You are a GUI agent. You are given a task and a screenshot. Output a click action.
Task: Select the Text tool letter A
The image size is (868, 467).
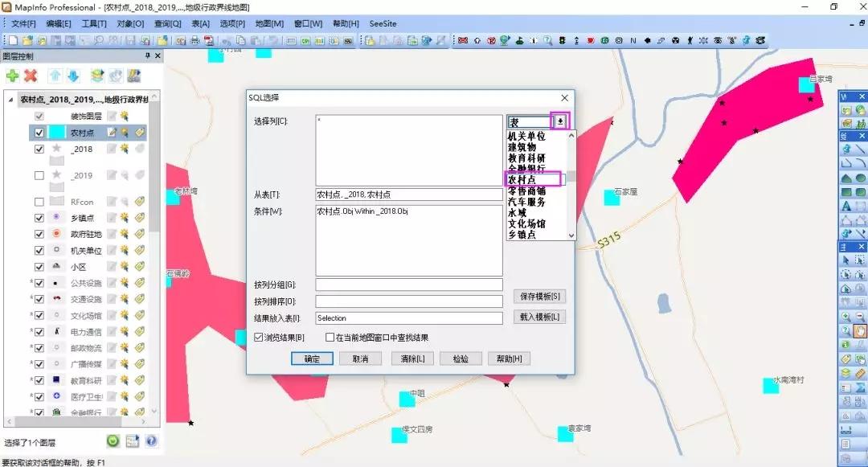(845, 207)
